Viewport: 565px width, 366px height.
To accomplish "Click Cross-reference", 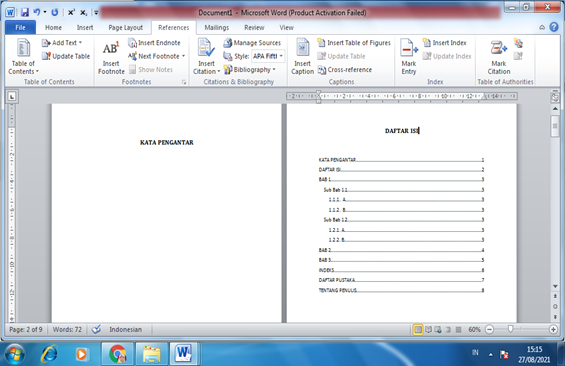I will point(344,70).
